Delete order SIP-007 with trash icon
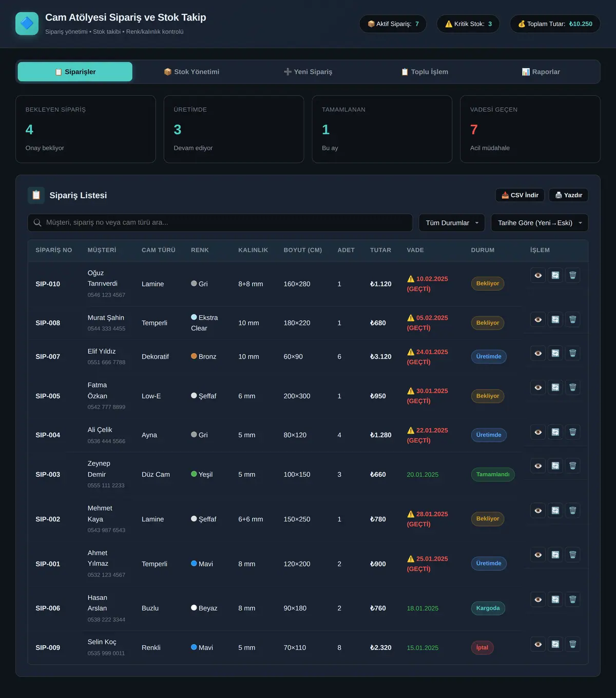The image size is (616, 698). 573,353
